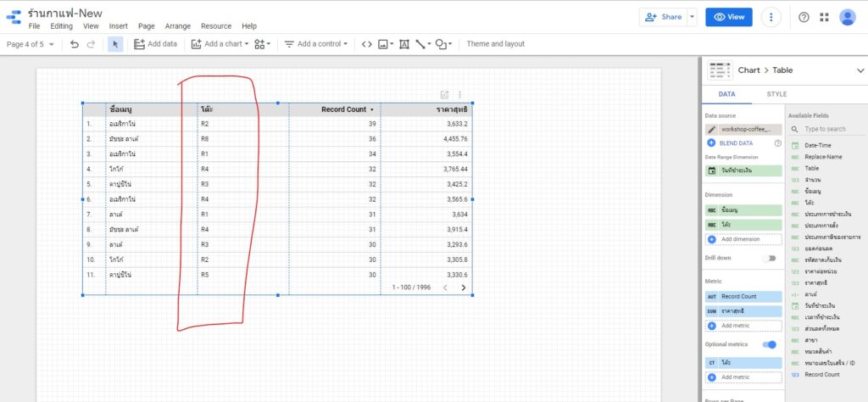This screenshot has height=402, width=868.
Task: Click the ราคาสุทธิ column header
Action: tap(453, 109)
